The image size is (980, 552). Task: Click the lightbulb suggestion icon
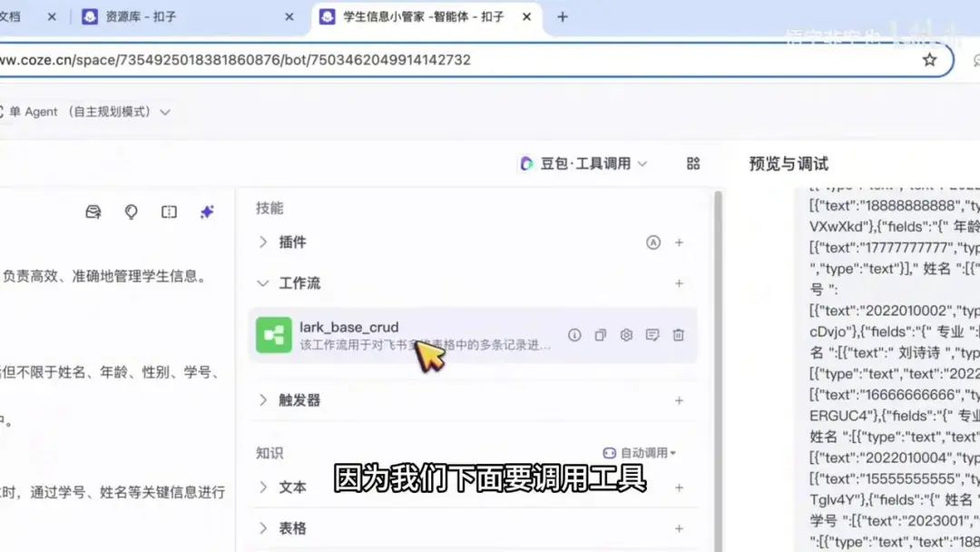click(x=131, y=212)
